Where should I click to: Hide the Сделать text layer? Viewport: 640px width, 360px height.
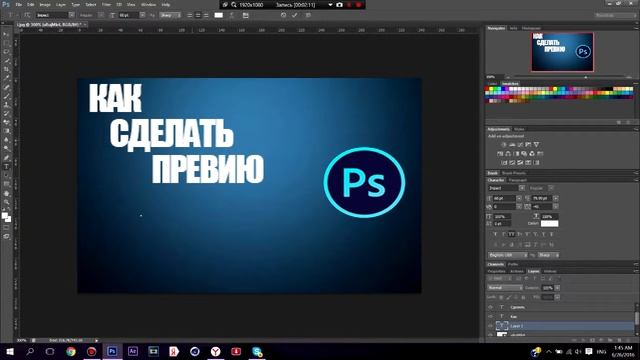click(491, 307)
